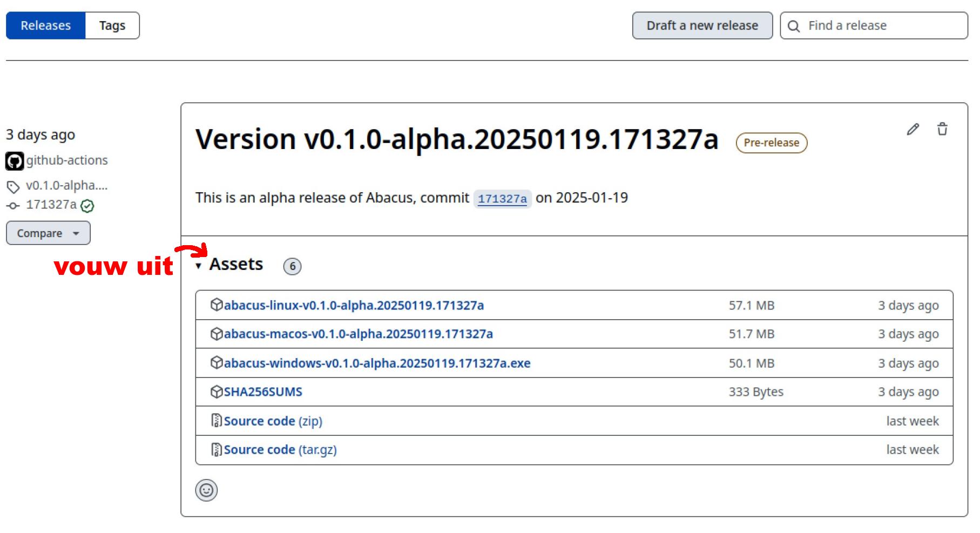Click '3 days ago' on SHA256SUMS row
This screenshot has height=533, width=980.
pyautogui.click(x=908, y=392)
